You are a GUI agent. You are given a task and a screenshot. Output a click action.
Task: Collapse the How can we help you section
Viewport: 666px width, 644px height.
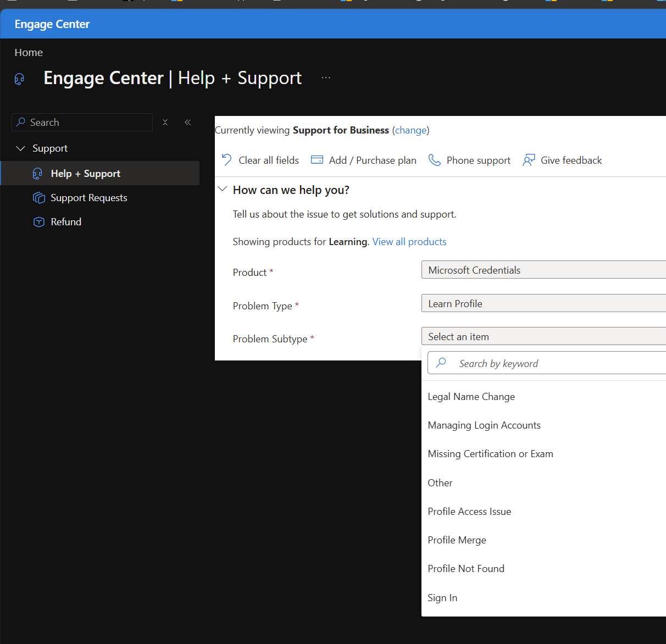click(x=223, y=189)
